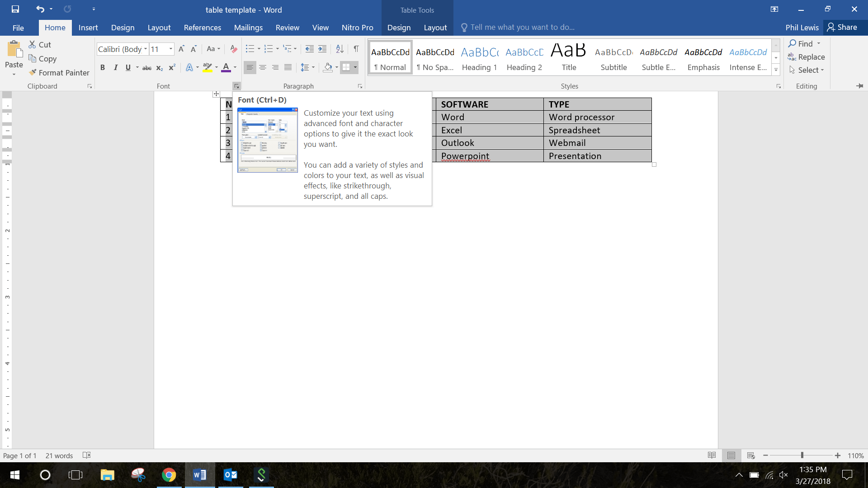
Task: Click the Format Painter brush icon
Action: (x=33, y=72)
